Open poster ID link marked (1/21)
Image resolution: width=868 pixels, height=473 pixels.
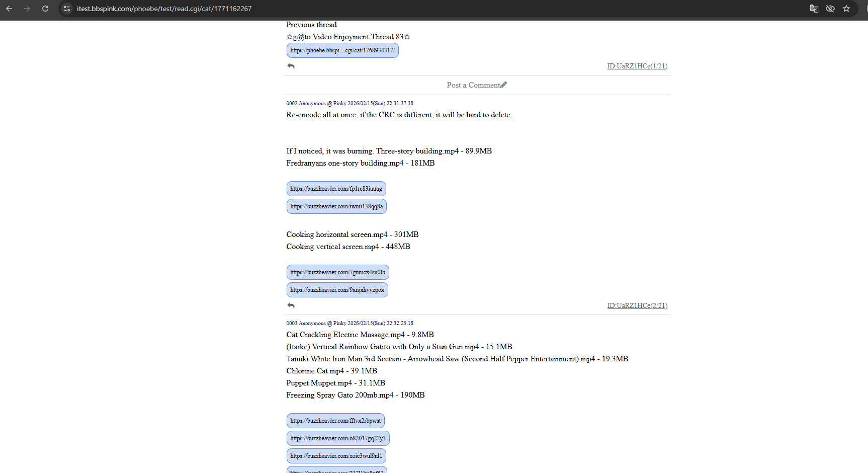[x=637, y=66]
